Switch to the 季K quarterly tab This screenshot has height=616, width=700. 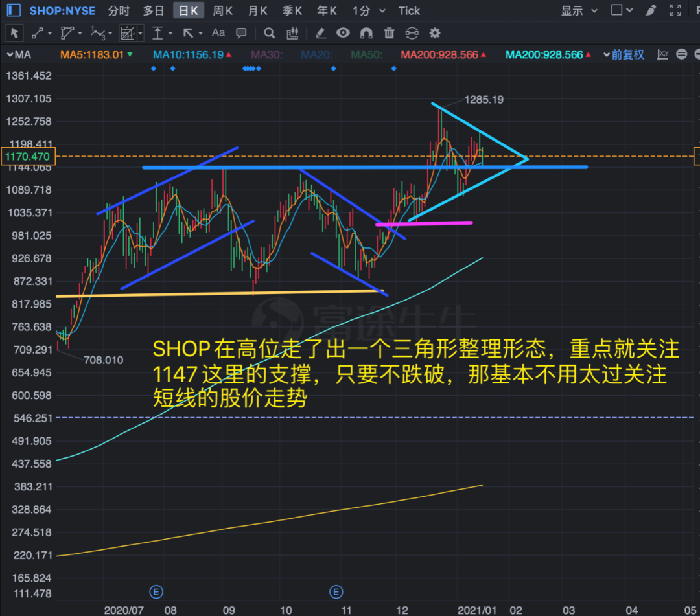coord(292,11)
